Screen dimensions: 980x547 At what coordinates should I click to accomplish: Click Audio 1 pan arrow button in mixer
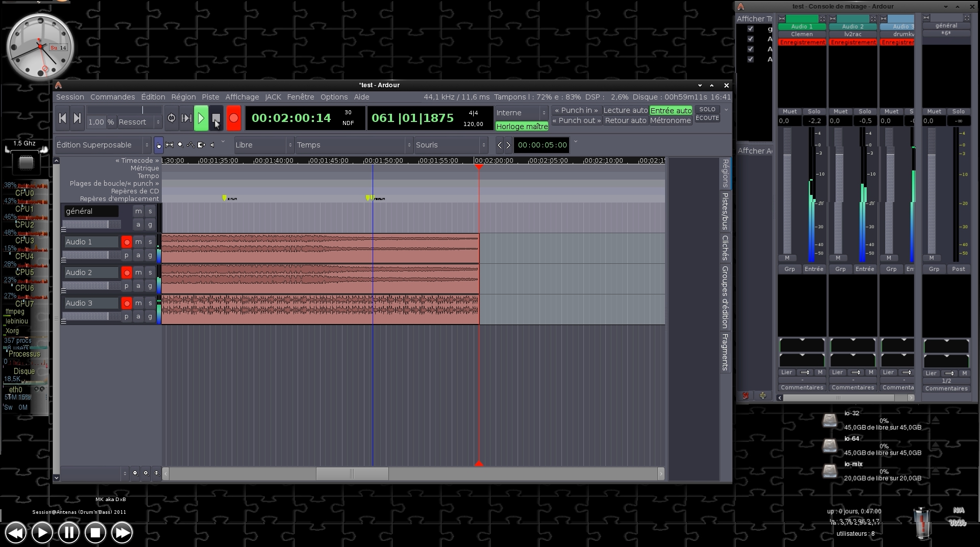pos(804,372)
